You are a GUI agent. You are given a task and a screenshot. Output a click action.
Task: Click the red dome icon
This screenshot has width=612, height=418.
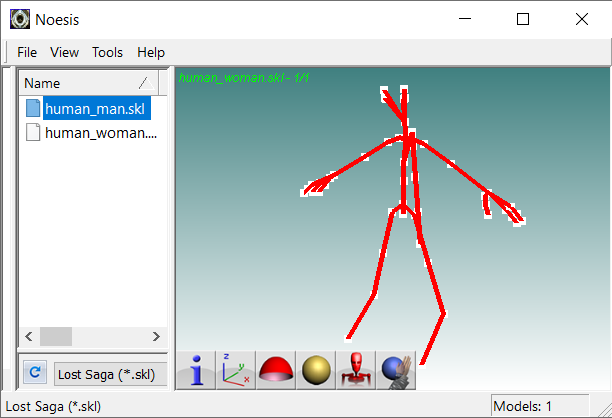[276, 371]
